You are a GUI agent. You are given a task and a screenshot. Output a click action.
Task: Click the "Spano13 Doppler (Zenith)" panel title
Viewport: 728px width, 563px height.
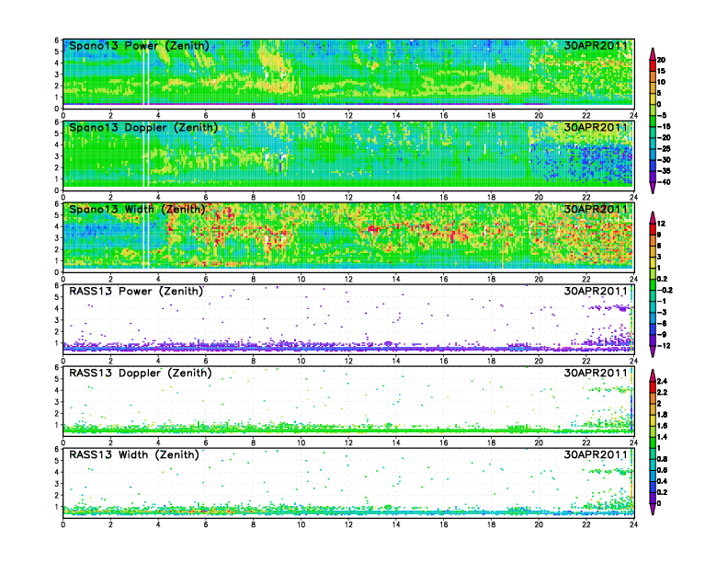(143, 128)
